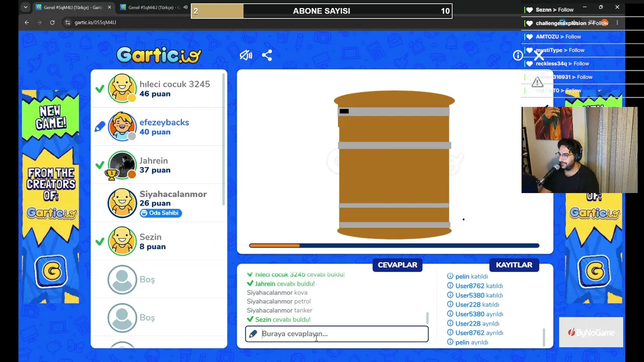Mute game sound with the speaker icon
644x362 pixels.
[x=246, y=55]
